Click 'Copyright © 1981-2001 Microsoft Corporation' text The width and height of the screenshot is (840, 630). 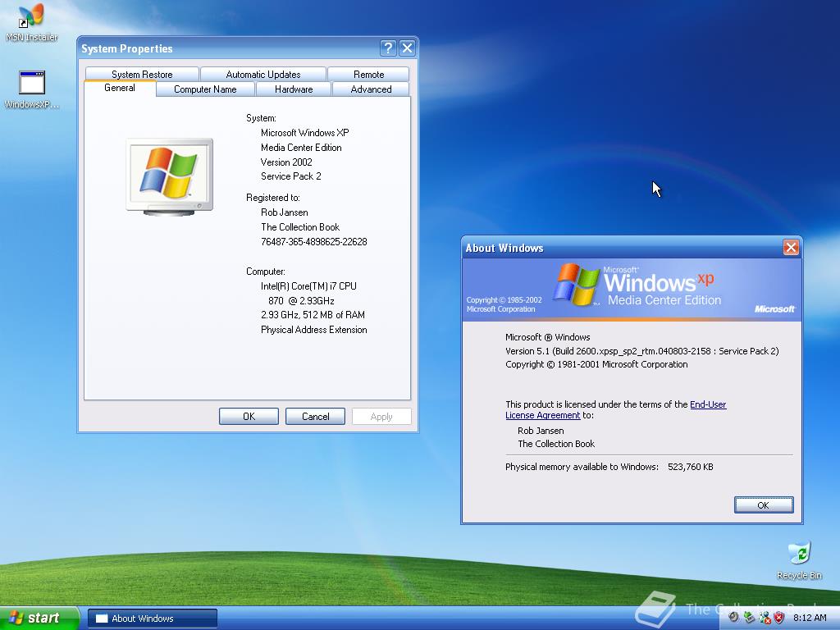[x=596, y=364]
